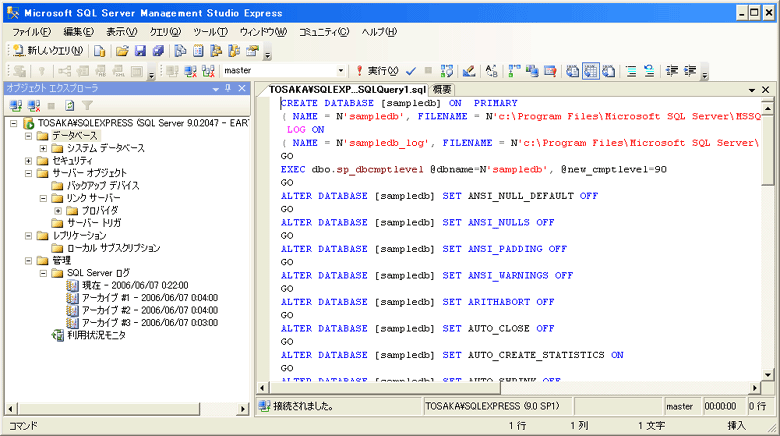Open the Template Explorer icon
780x436 pixels.
tap(234, 51)
